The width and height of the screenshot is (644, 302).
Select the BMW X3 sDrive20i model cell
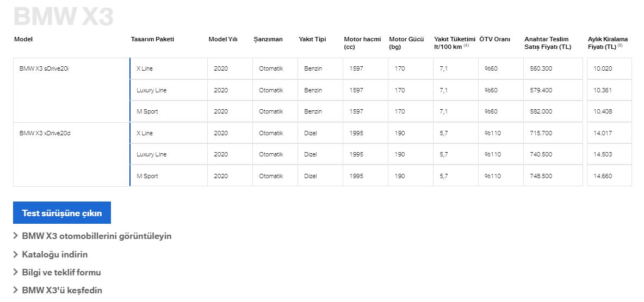pos(71,90)
